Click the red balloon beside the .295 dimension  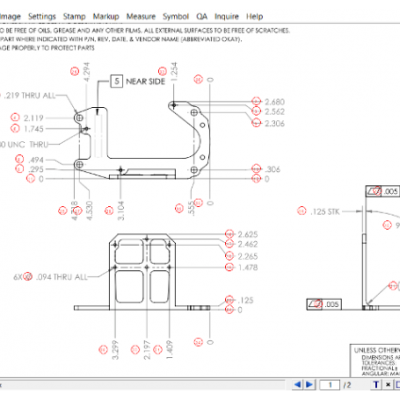20,169
